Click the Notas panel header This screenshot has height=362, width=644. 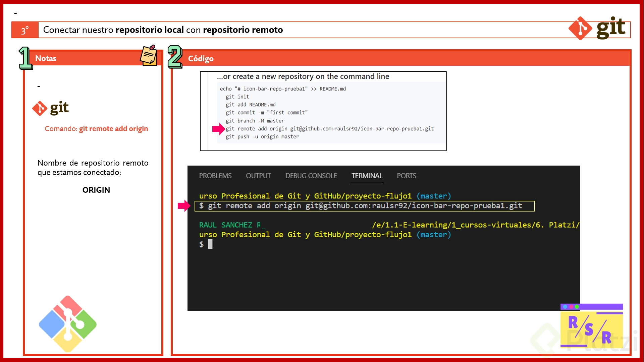click(93, 58)
